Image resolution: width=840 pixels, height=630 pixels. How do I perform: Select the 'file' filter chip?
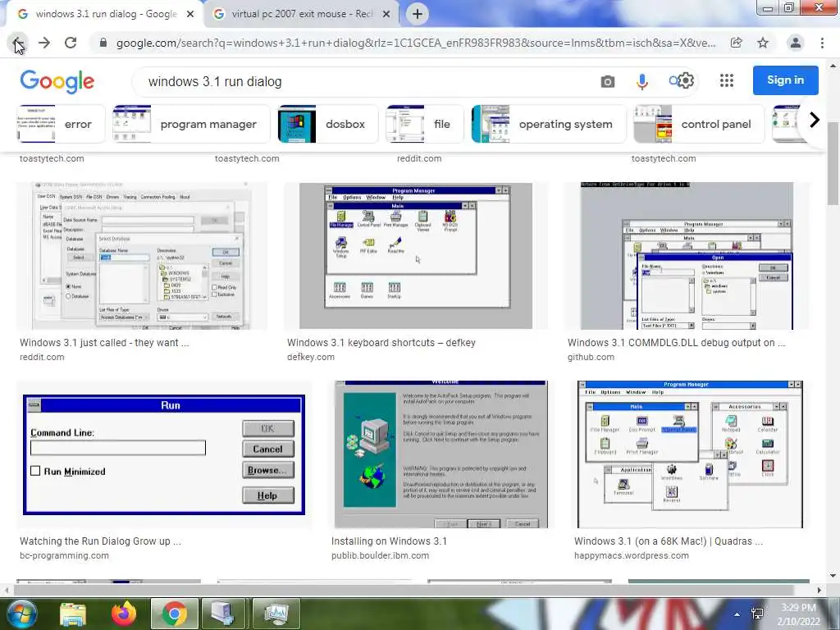coord(425,125)
